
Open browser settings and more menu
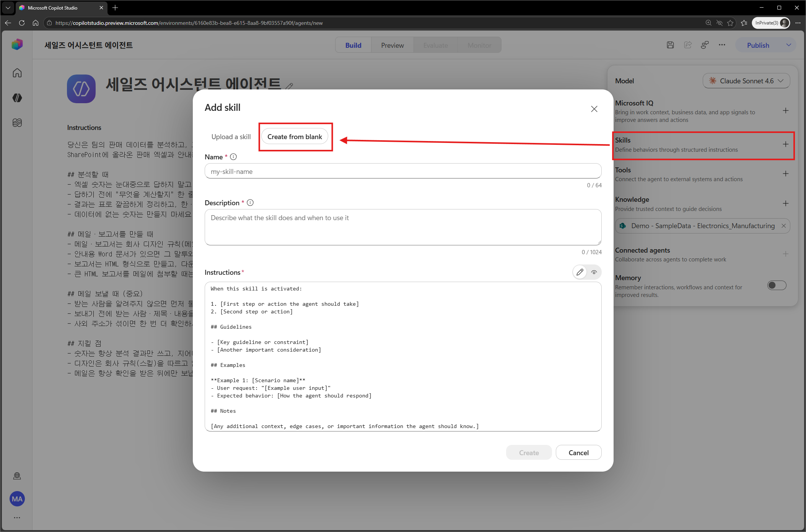[798, 23]
